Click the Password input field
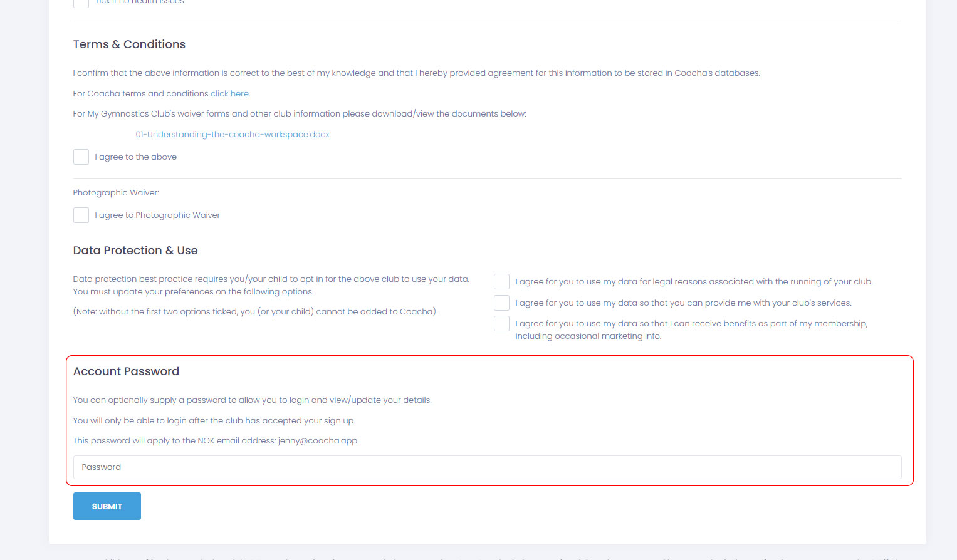This screenshot has height=560, width=957. click(x=487, y=467)
